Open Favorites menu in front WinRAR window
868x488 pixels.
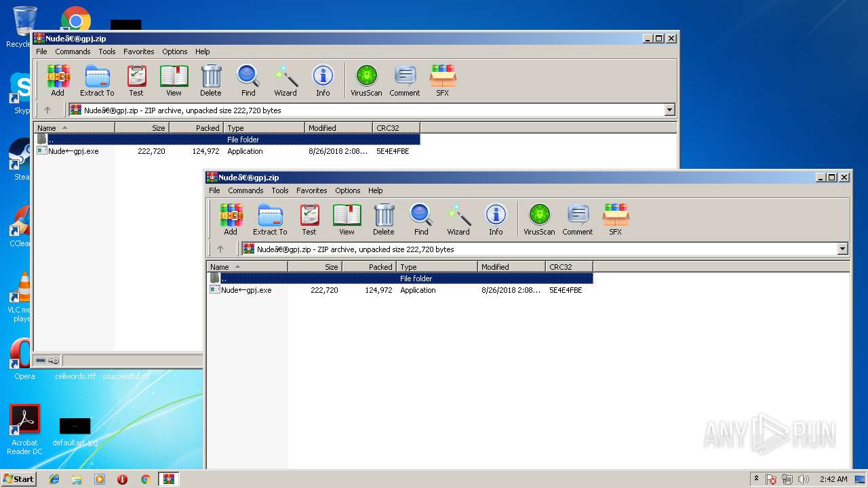(312, 190)
